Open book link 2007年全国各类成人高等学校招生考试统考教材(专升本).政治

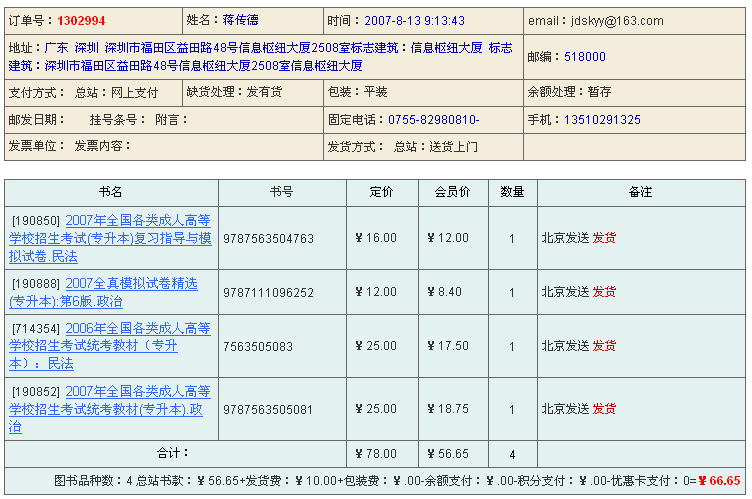click(x=110, y=409)
